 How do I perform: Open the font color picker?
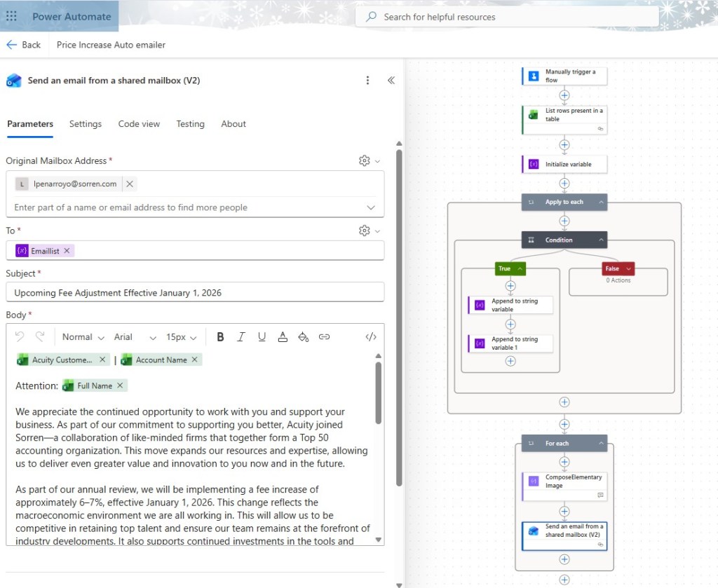point(283,337)
